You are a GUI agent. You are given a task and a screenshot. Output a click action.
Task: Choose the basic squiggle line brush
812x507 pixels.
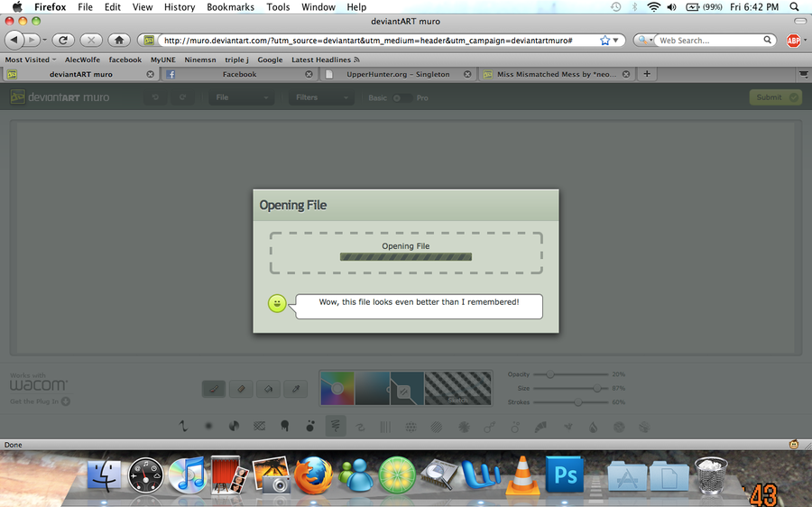pos(183,427)
